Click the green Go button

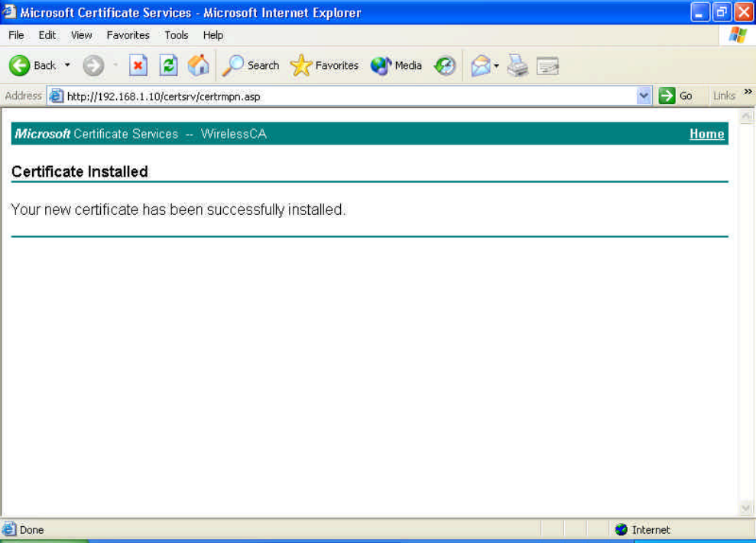coord(676,96)
